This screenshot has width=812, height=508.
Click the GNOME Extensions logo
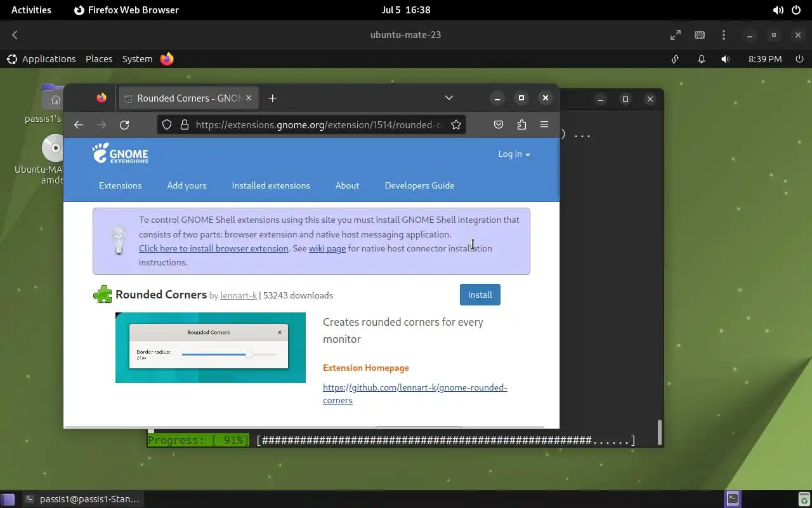[x=120, y=154]
